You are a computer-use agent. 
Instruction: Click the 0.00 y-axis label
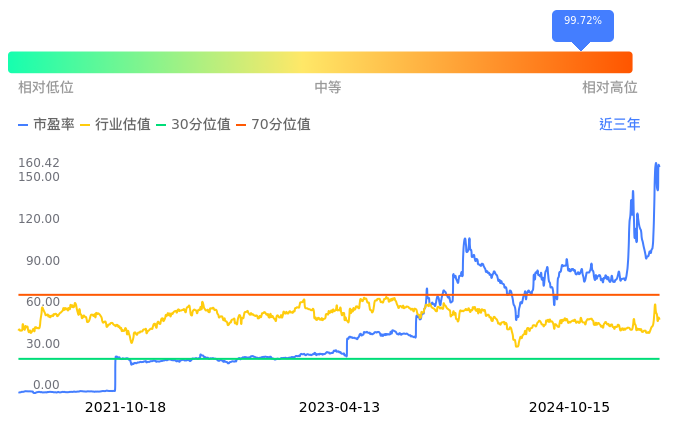[46, 385]
